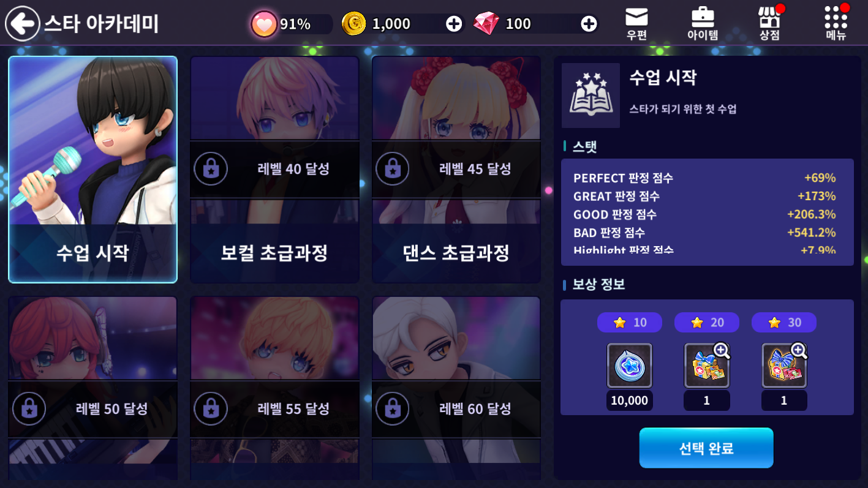
Task: Open the 우편 mail icon
Action: pos(636,23)
